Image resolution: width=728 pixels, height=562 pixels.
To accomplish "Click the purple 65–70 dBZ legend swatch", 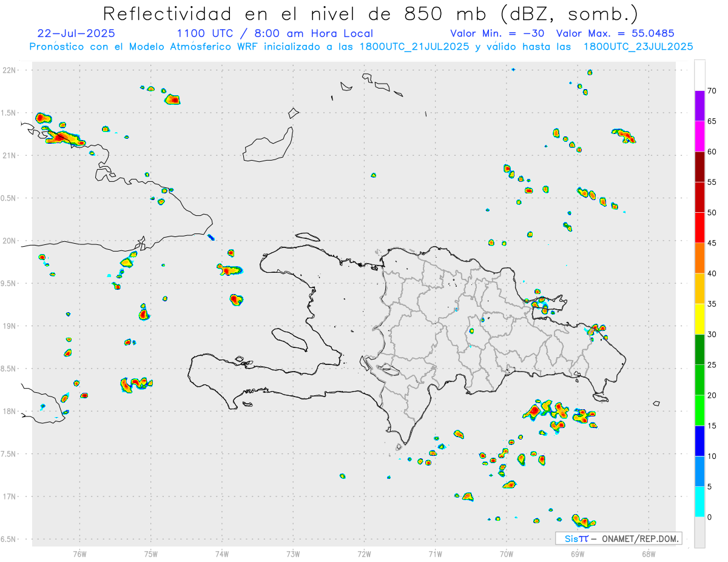I will [x=699, y=105].
